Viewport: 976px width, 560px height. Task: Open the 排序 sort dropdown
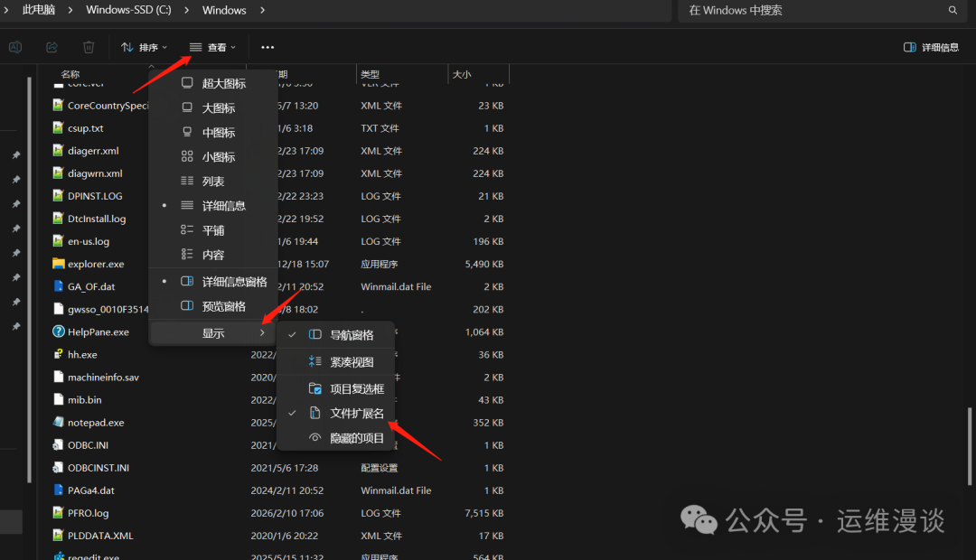coord(144,47)
